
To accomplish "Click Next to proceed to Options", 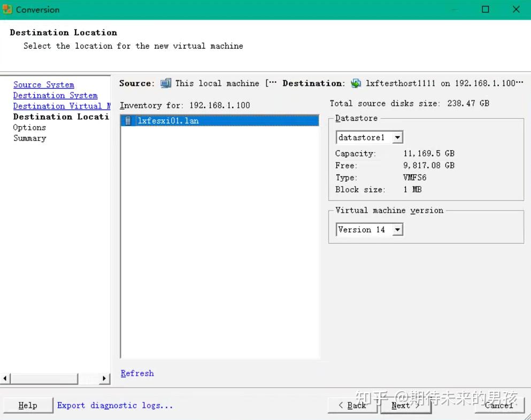I will 406,405.
